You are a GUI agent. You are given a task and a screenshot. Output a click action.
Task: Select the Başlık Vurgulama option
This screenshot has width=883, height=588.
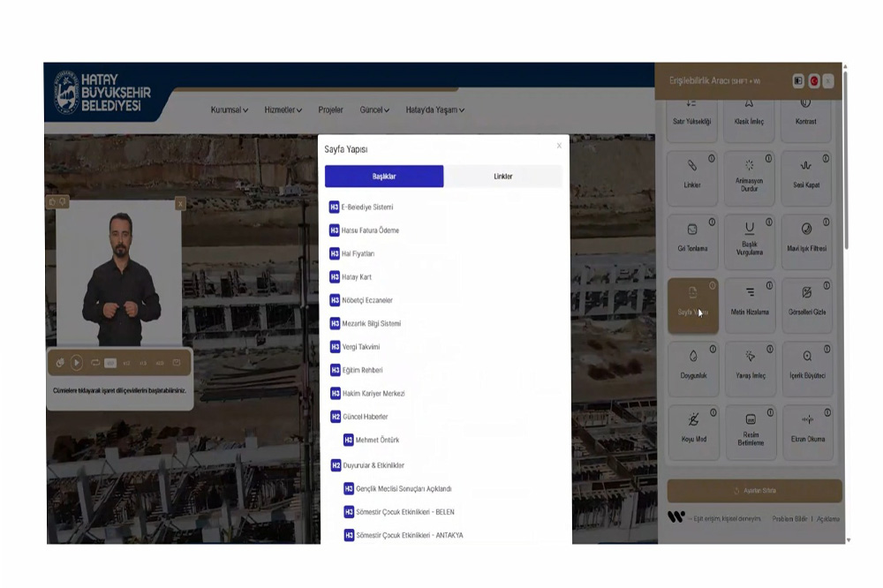tap(750, 241)
